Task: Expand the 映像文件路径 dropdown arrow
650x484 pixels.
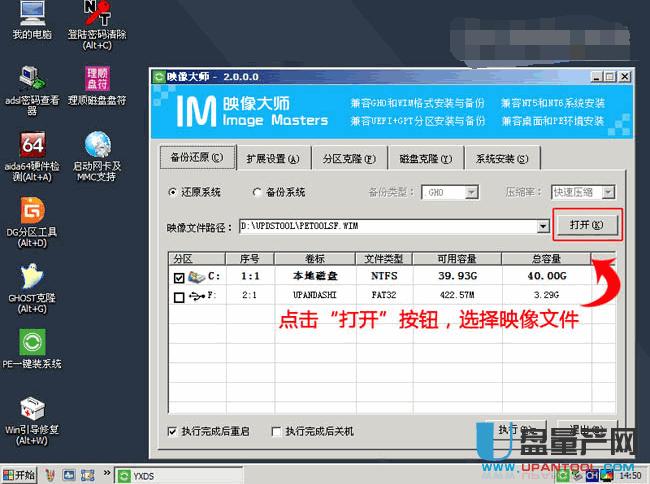Action: point(543,227)
